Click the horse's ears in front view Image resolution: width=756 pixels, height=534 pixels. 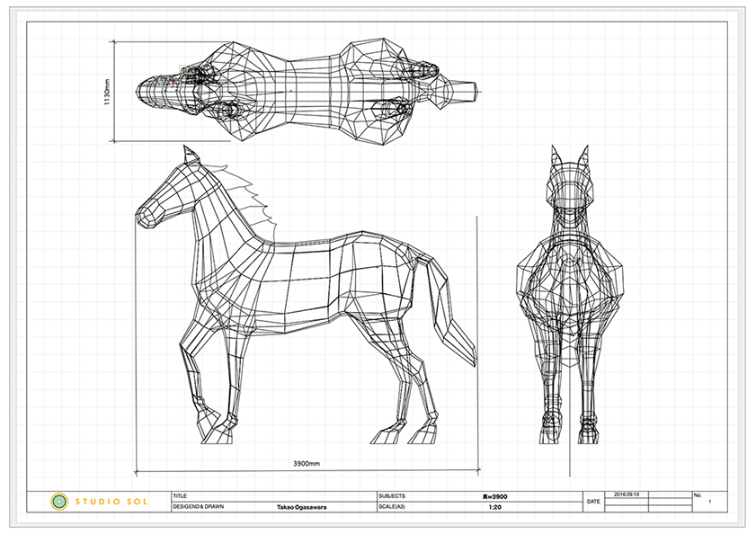tap(568, 157)
